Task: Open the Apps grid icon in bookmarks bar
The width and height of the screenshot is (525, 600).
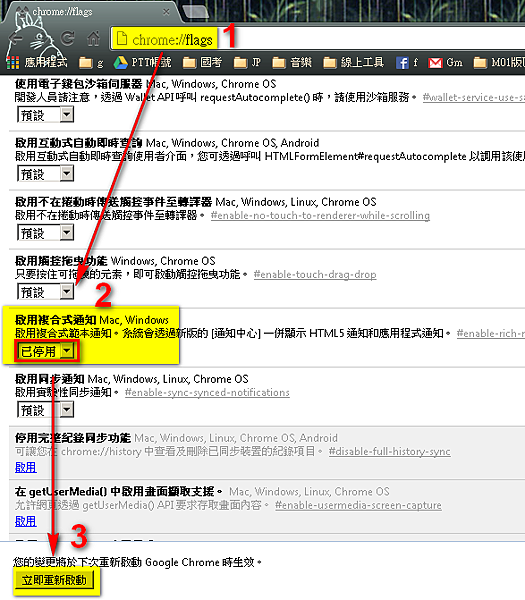Action: (x=13, y=63)
